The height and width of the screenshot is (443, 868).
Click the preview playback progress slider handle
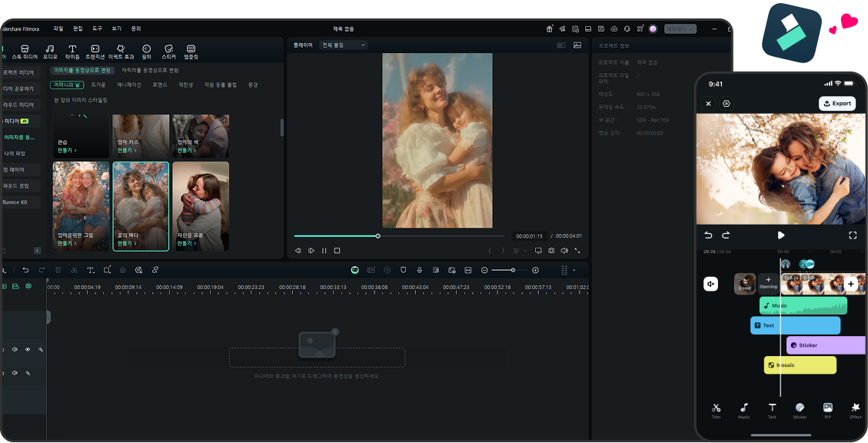coord(378,236)
